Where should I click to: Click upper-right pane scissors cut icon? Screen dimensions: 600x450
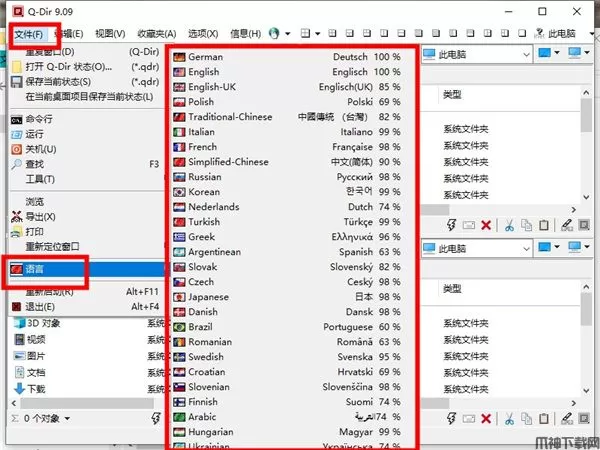(x=509, y=225)
